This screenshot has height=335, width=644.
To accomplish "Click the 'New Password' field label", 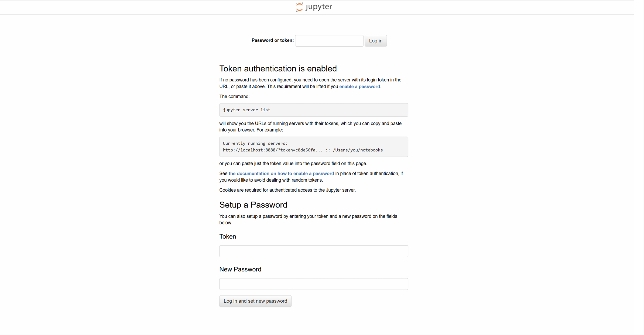I will tap(240, 270).
